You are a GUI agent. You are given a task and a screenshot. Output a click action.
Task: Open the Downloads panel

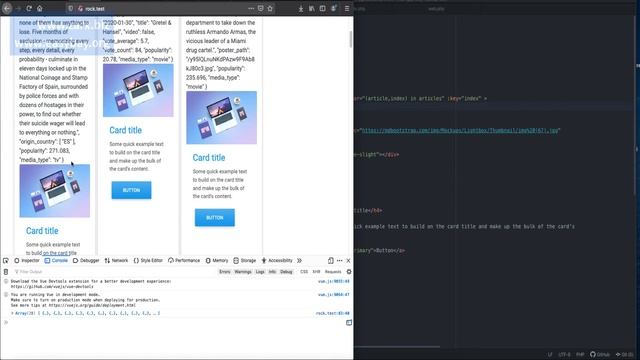tap(301, 8)
